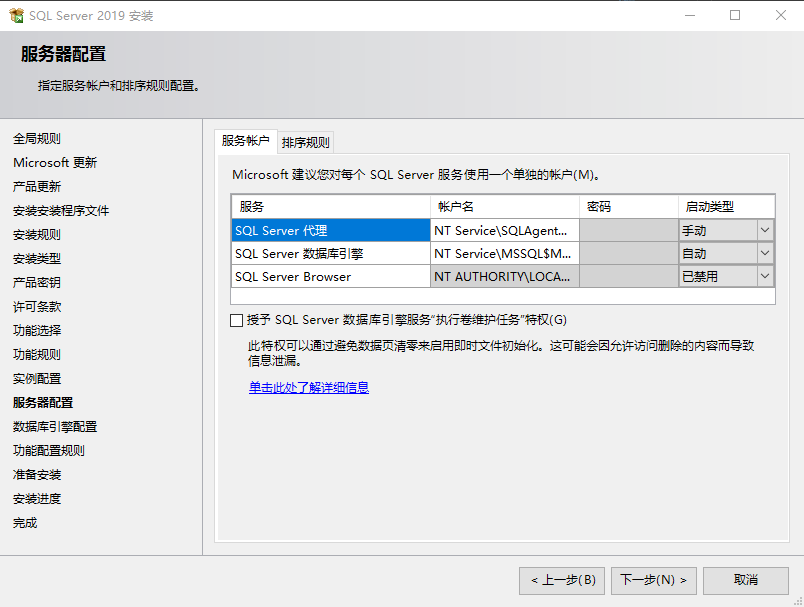Image resolution: width=804 pixels, height=607 pixels.
Task: Click 功能规则 step in sidebar
Action: [x=37, y=354]
